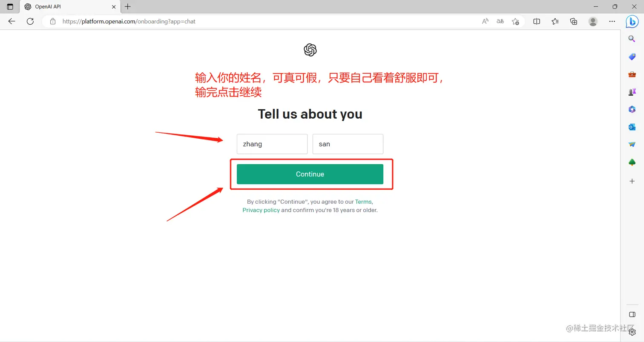
Task: Click the read aloud icon in address bar
Action: pyautogui.click(x=485, y=21)
